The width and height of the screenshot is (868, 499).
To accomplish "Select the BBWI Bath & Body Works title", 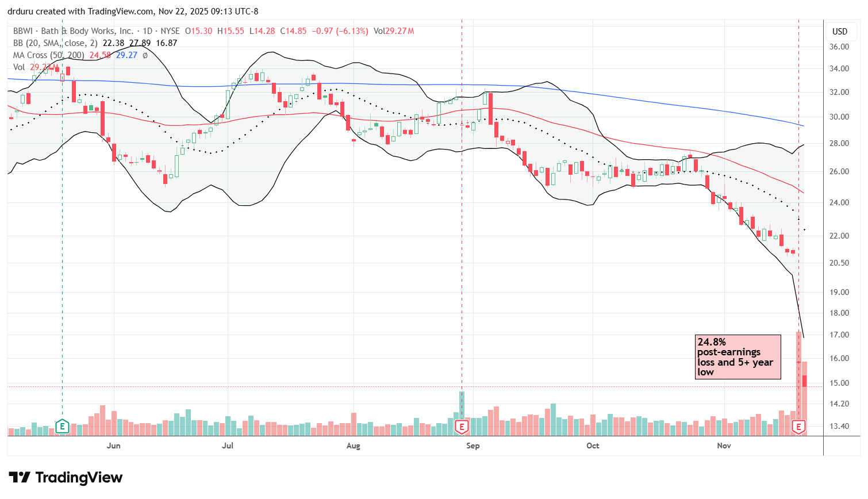I will coord(73,31).
